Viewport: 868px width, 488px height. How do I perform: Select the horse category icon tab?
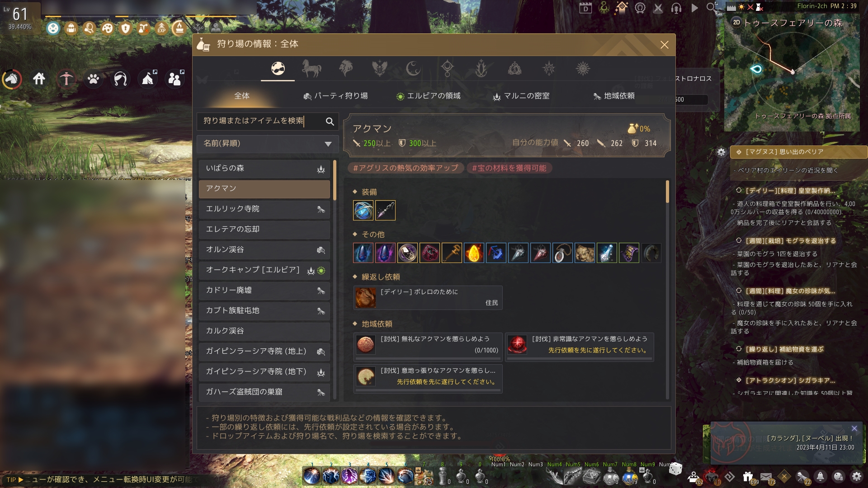(311, 69)
